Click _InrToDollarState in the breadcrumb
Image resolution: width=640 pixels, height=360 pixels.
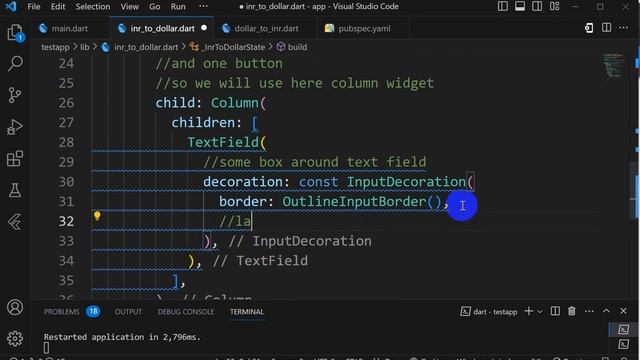[233, 47]
